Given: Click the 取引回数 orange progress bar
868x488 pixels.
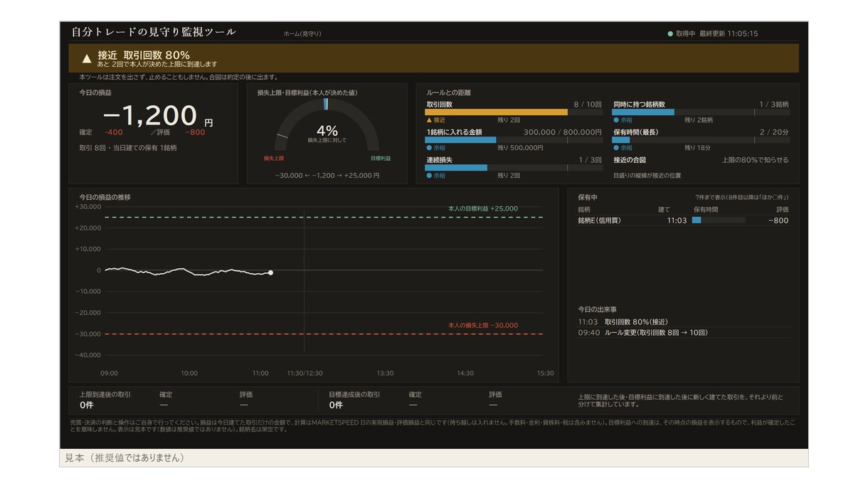Looking at the screenshot, I should (x=496, y=112).
